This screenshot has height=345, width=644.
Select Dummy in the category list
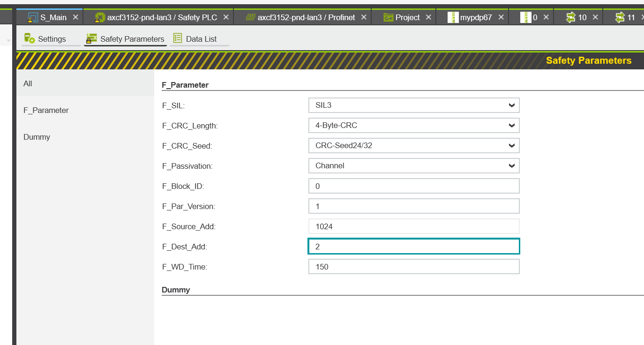[85, 137]
